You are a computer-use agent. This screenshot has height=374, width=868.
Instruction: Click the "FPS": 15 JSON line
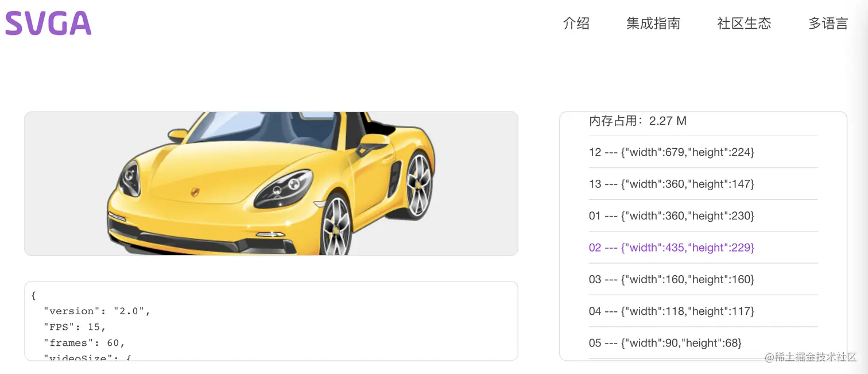tap(75, 327)
